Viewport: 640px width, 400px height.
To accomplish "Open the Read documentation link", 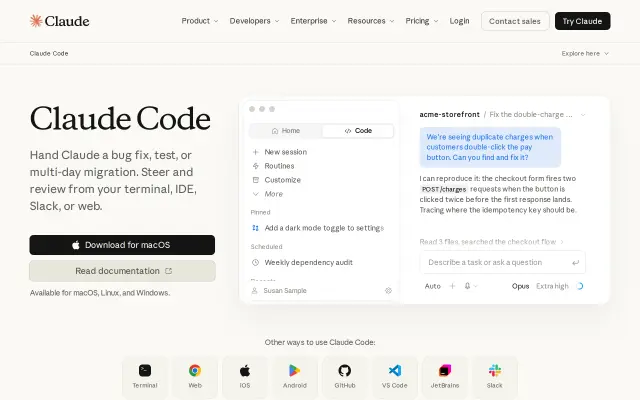I will click(122, 271).
